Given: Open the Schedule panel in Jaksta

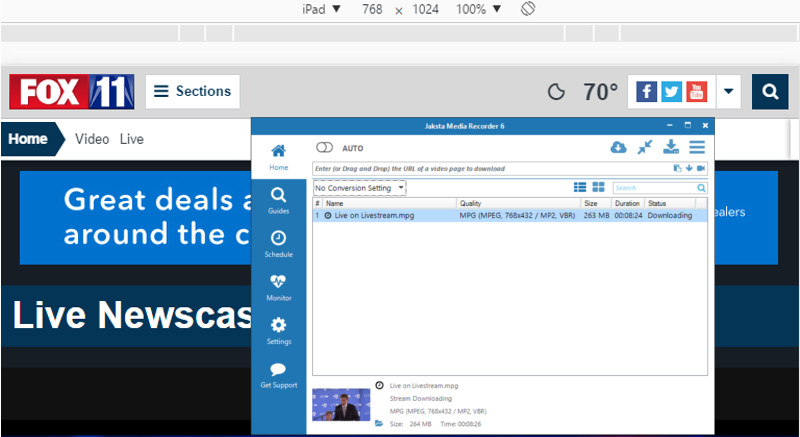Looking at the screenshot, I should [x=279, y=244].
